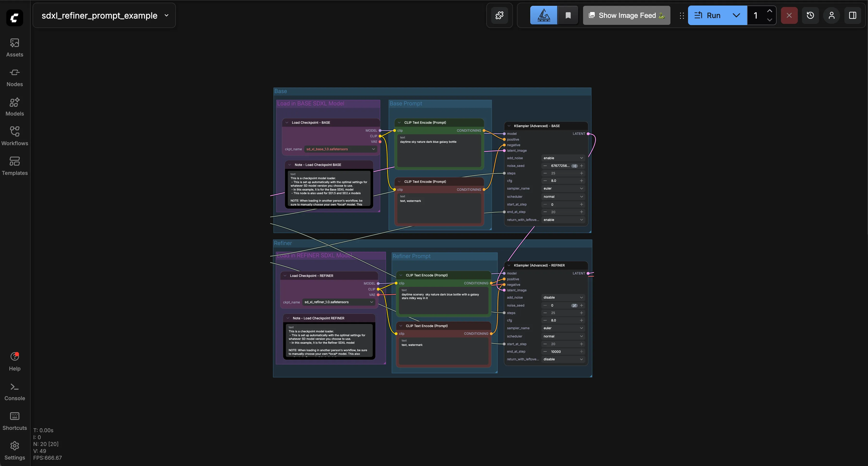
Task: Open the Nodes library panel
Action: (x=14, y=77)
